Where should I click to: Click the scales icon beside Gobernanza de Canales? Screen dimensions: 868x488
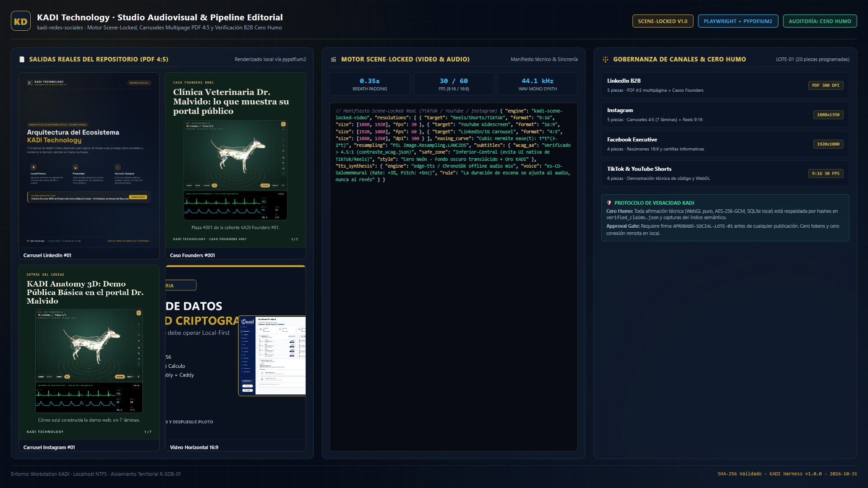[x=605, y=59]
